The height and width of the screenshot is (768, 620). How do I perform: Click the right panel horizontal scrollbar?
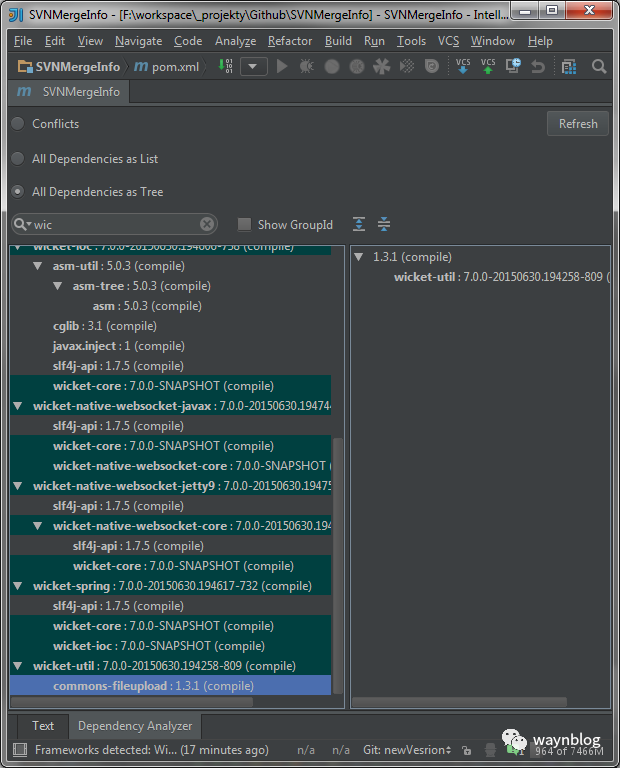click(459, 702)
